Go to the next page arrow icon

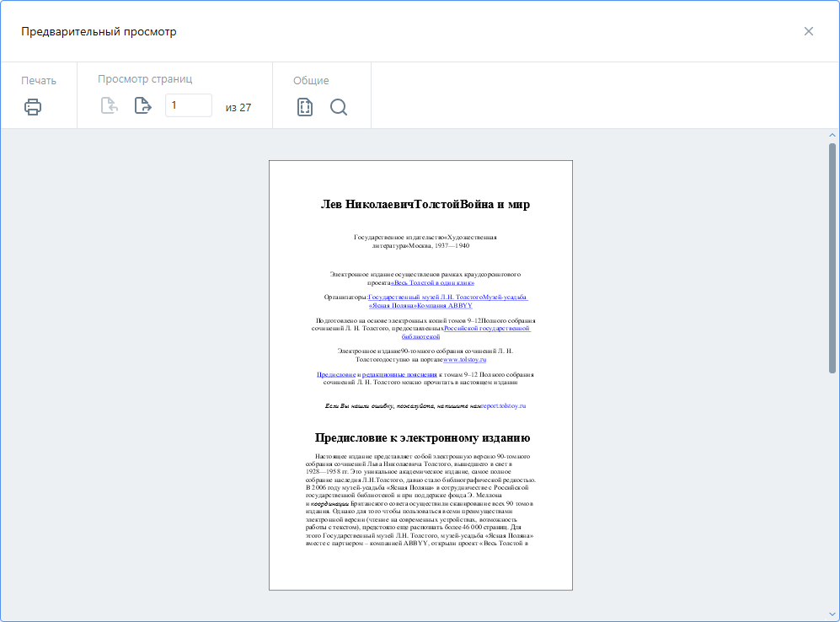click(143, 106)
